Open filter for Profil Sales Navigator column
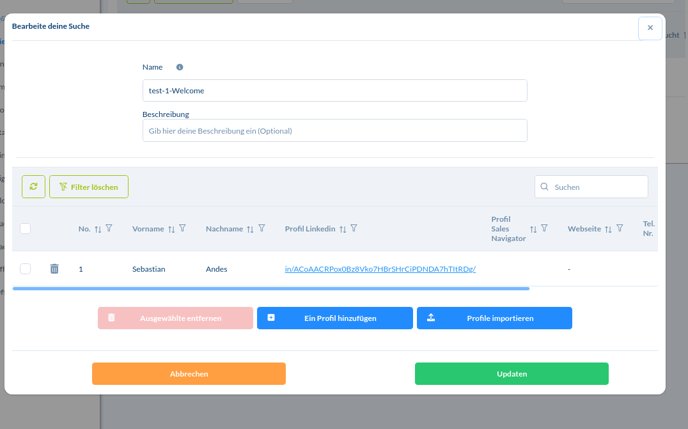 tap(545, 229)
